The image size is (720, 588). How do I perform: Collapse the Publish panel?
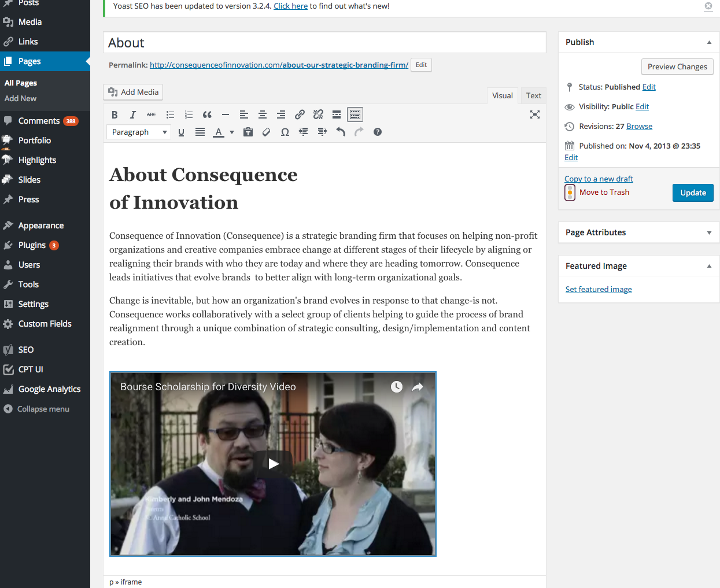[x=709, y=42]
